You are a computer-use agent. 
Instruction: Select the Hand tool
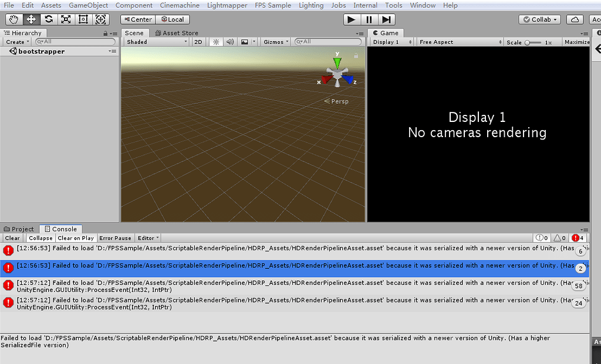[x=13, y=19]
